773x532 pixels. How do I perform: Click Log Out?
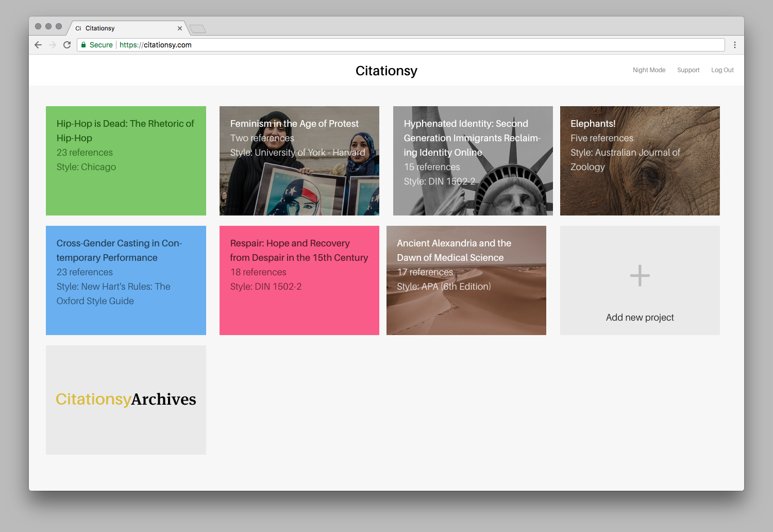(x=722, y=70)
